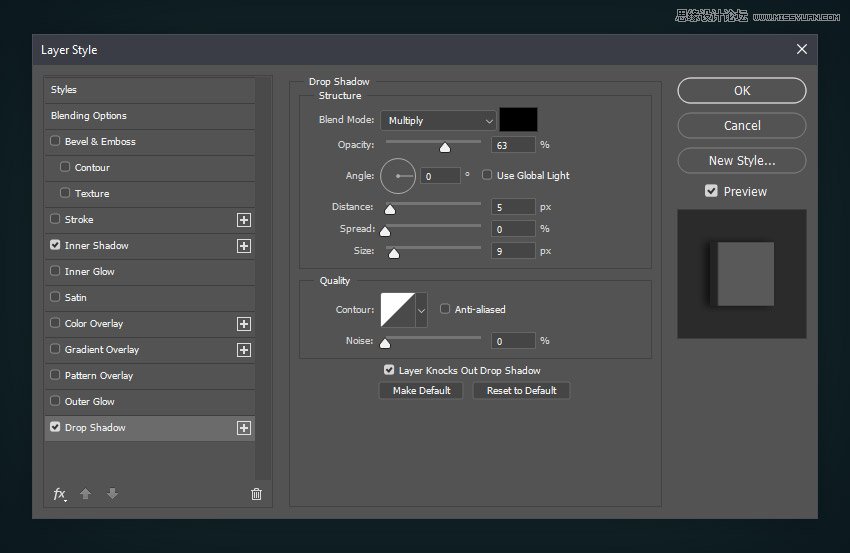This screenshot has height=553, width=850.
Task: Enable the Use Global Light checkbox
Action: (x=487, y=176)
